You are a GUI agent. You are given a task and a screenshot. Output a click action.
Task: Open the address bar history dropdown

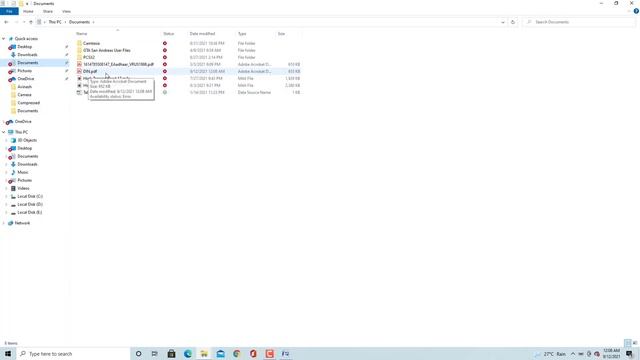pos(503,22)
